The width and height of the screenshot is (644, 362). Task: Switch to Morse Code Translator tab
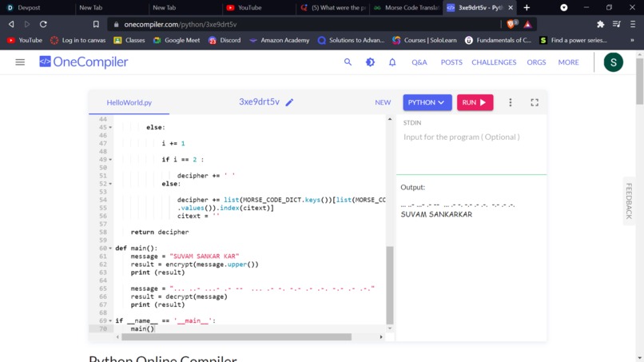pos(407,7)
